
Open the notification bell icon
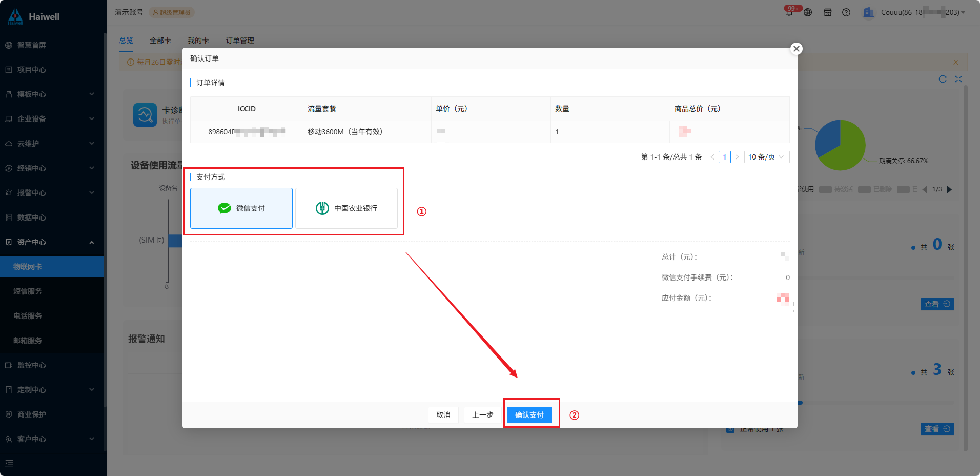coord(789,13)
